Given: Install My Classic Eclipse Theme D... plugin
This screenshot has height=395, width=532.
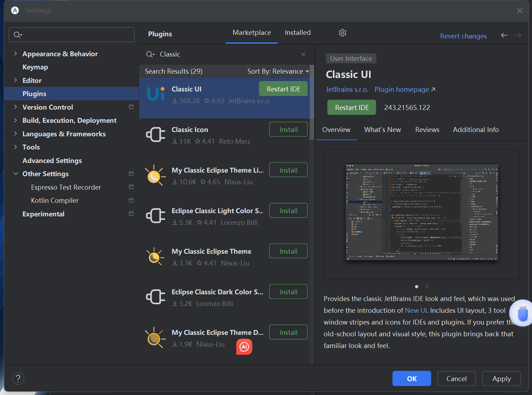Looking at the screenshot, I should click(x=288, y=332).
